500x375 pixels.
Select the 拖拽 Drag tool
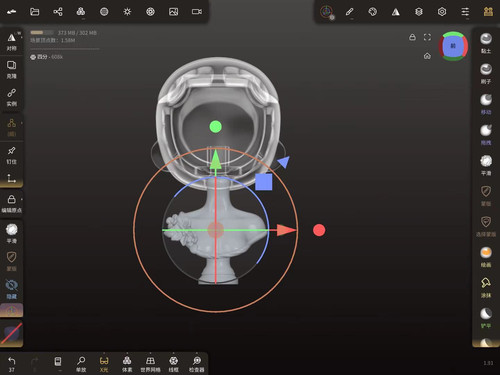coord(486,135)
